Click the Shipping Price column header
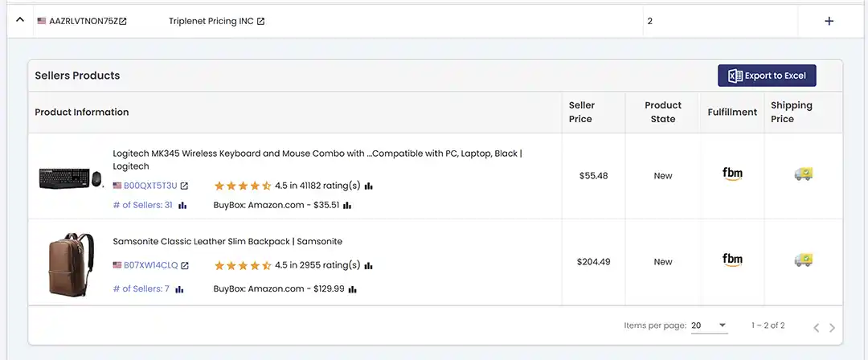The height and width of the screenshot is (360, 868). 792,112
